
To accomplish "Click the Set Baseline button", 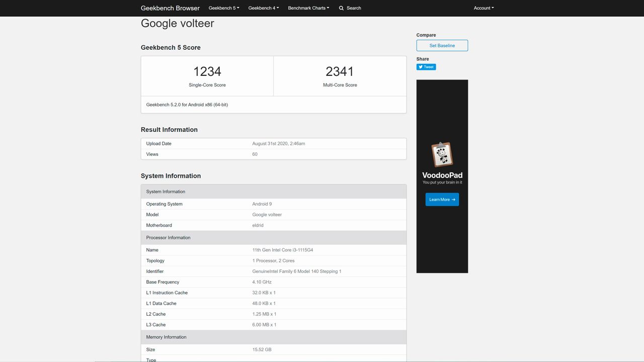I will coord(442,46).
